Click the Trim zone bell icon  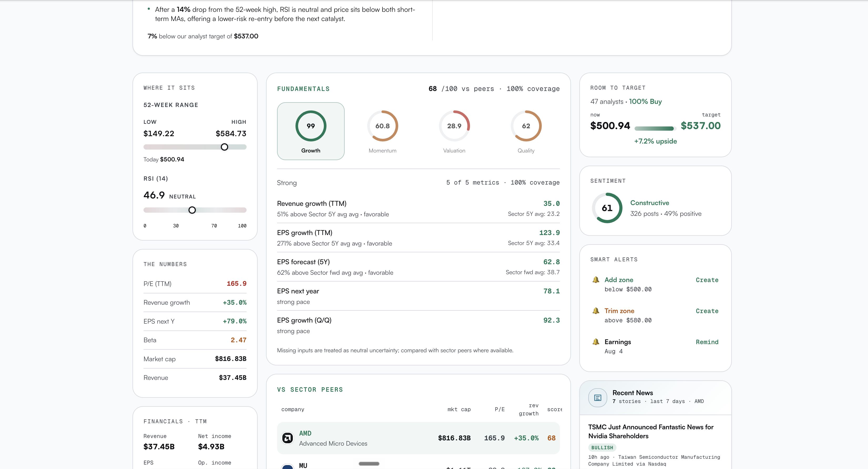point(596,311)
